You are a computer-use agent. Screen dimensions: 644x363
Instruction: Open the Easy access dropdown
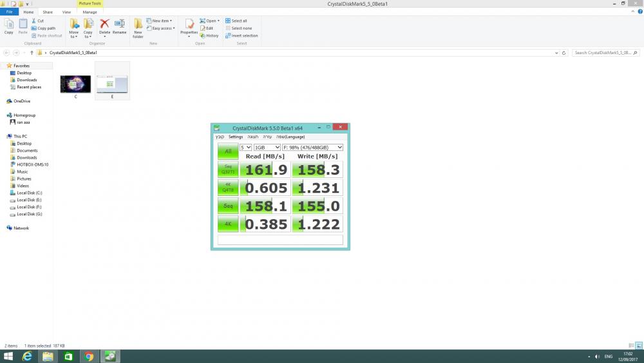pos(160,28)
